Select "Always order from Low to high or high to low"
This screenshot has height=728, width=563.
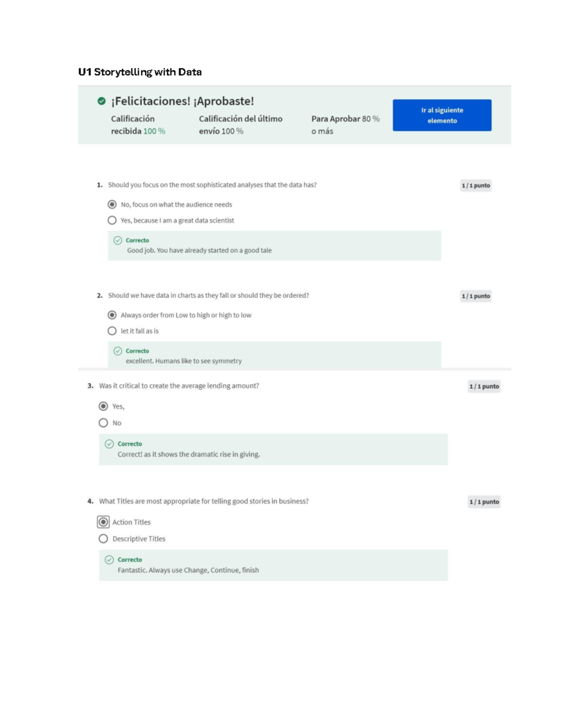click(112, 315)
